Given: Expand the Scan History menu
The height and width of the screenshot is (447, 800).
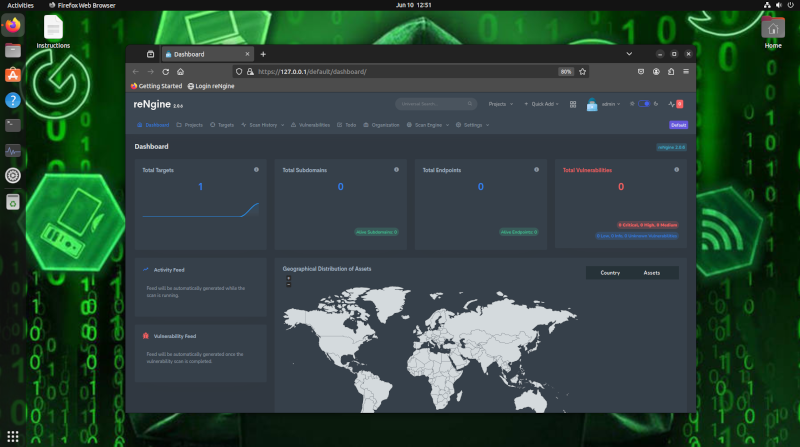Looking at the screenshot, I should [263, 125].
